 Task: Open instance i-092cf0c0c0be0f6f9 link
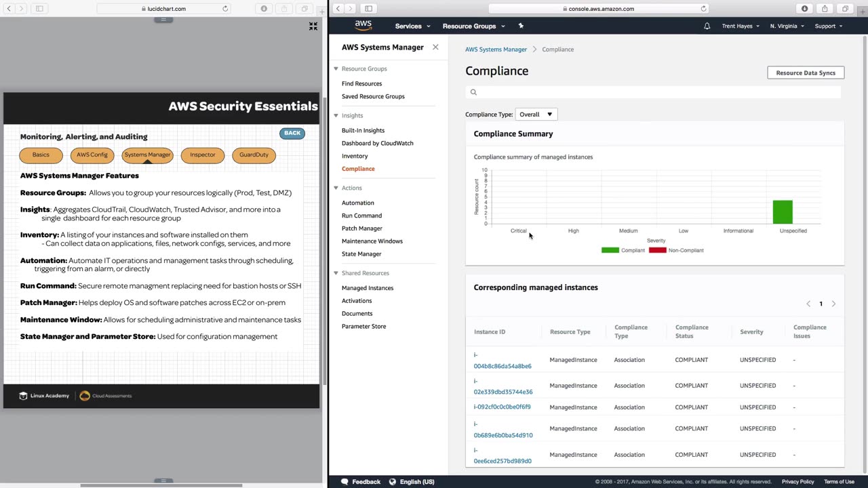coord(502,407)
